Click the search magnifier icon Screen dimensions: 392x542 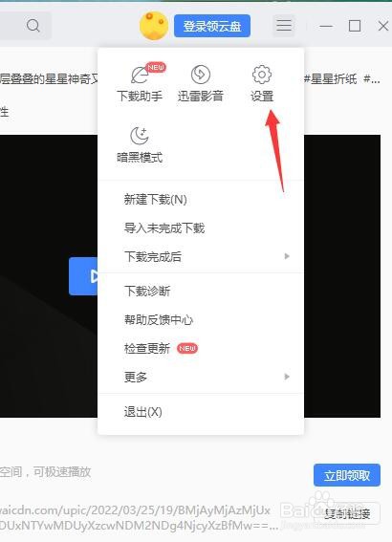pyautogui.click(x=33, y=25)
